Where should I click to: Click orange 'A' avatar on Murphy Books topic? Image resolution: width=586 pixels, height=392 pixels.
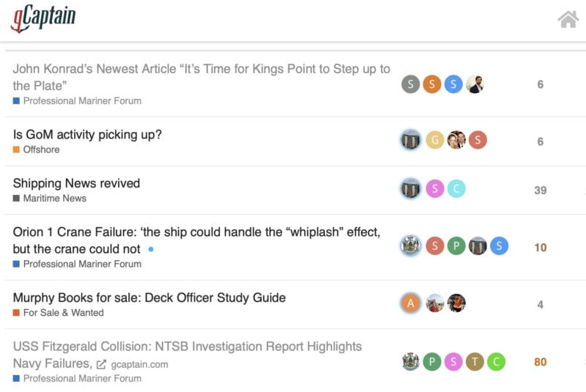(411, 303)
